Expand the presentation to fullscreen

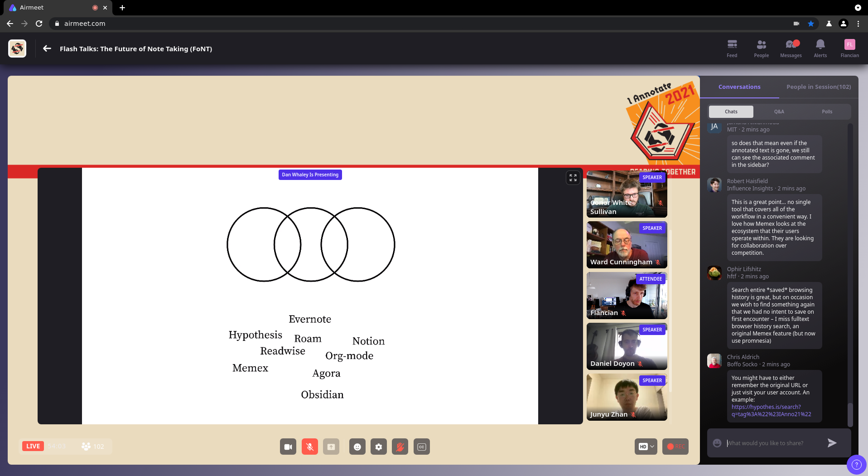[573, 178]
